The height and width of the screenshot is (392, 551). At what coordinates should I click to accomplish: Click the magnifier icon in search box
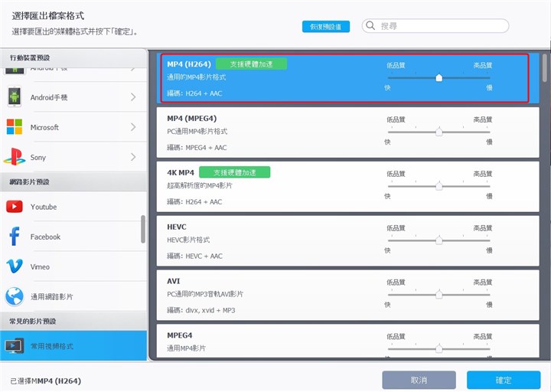point(370,25)
